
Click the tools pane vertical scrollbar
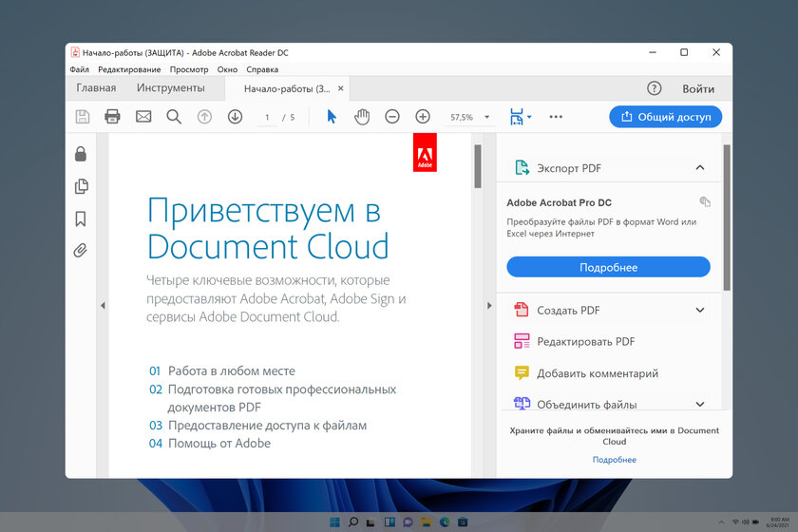coord(726,218)
